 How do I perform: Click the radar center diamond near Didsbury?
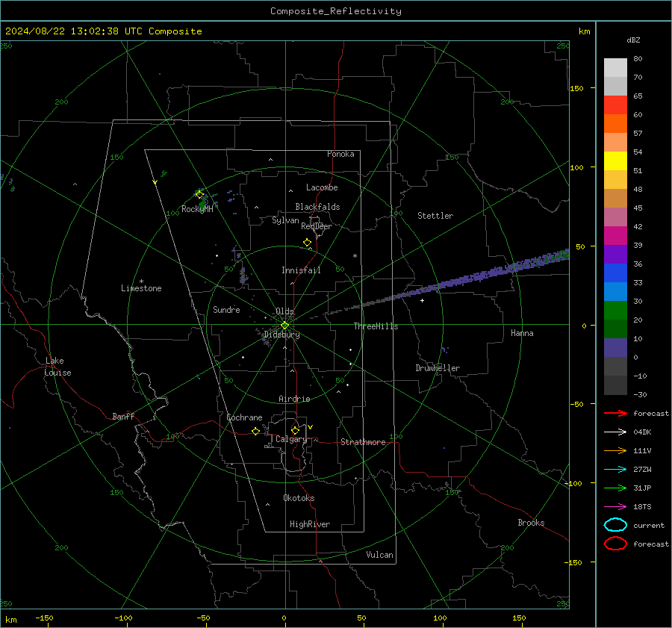285,326
